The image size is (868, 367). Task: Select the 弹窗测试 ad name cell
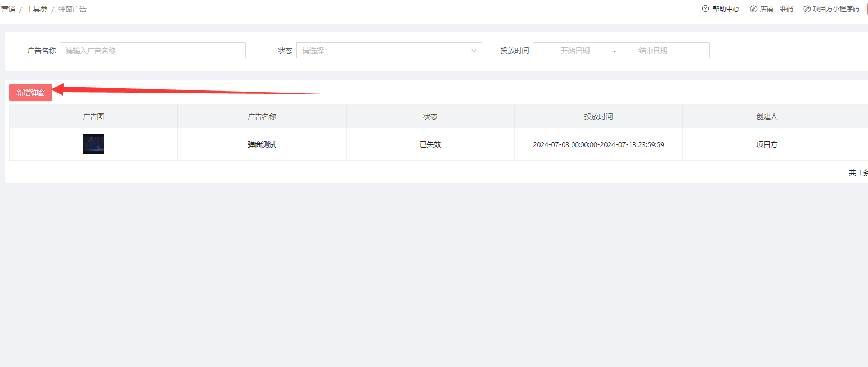click(x=262, y=144)
